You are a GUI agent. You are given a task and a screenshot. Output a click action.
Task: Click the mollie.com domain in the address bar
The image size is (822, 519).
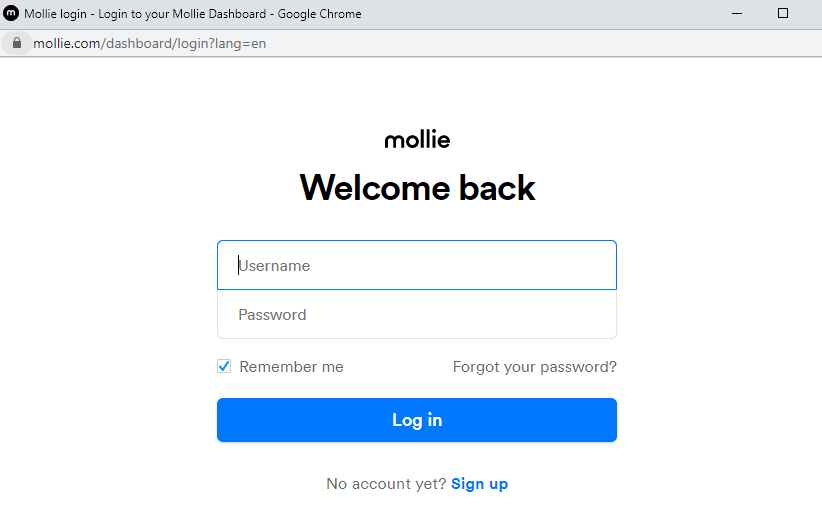point(66,44)
